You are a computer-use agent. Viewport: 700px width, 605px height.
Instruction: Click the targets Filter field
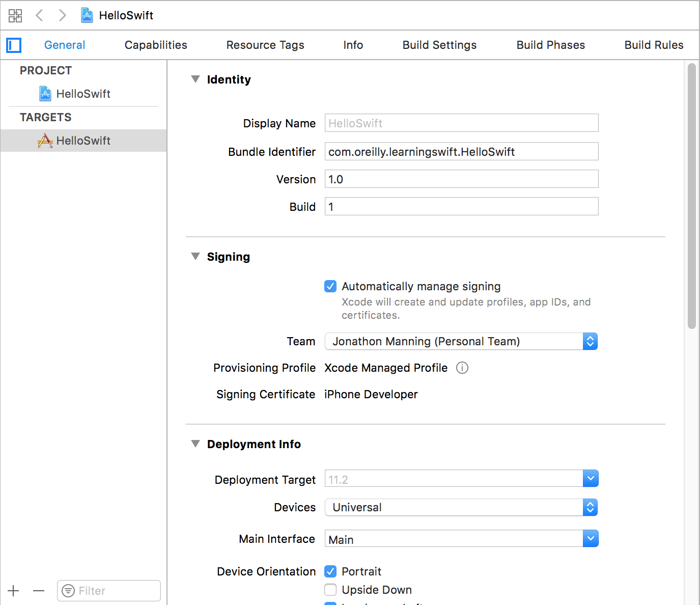[109, 591]
